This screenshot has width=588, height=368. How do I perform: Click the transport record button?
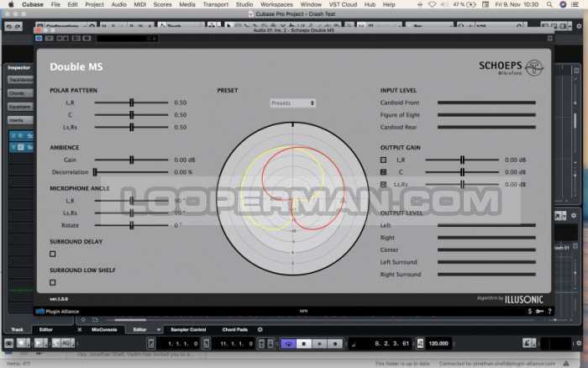[x=335, y=344]
